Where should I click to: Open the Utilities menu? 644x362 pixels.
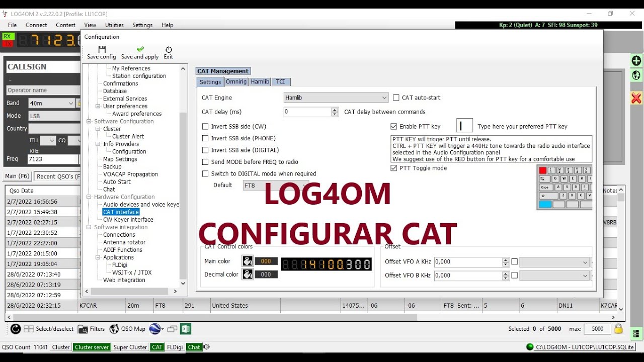point(114,25)
